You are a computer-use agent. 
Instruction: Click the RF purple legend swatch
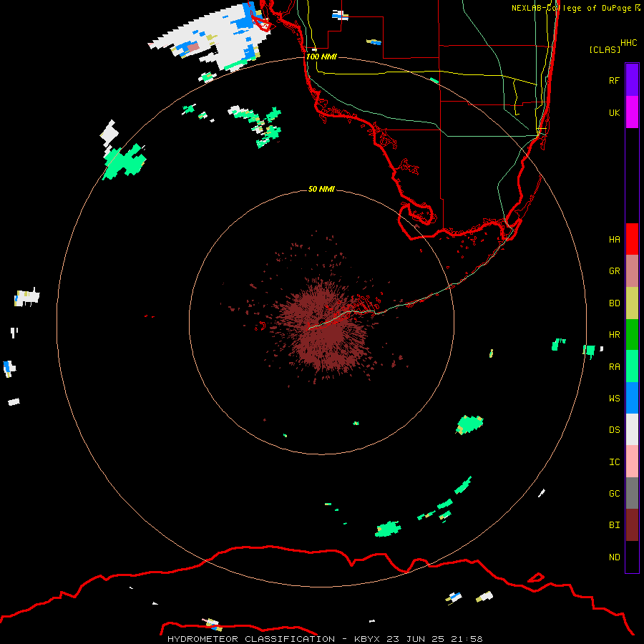point(632,80)
